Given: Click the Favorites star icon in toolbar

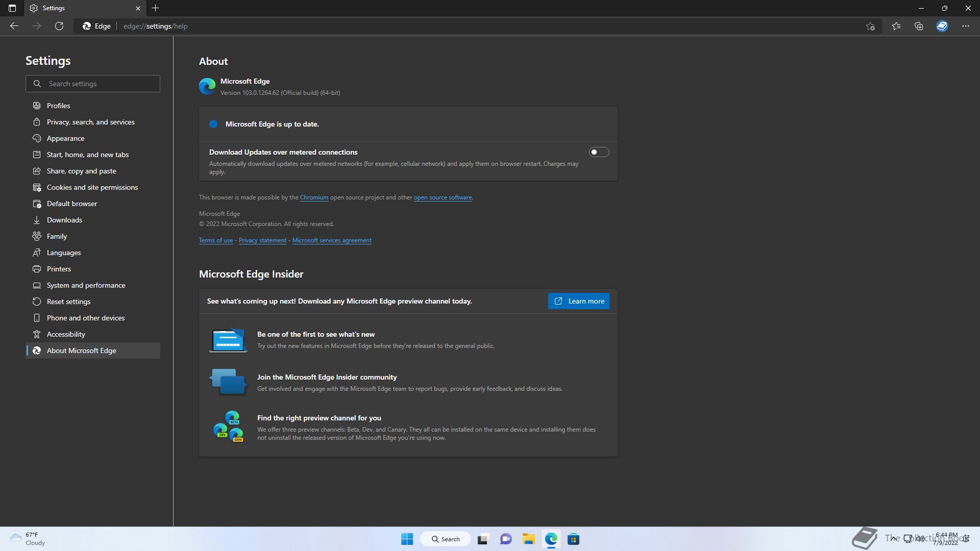Looking at the screenshot, I should coord(896,26).
